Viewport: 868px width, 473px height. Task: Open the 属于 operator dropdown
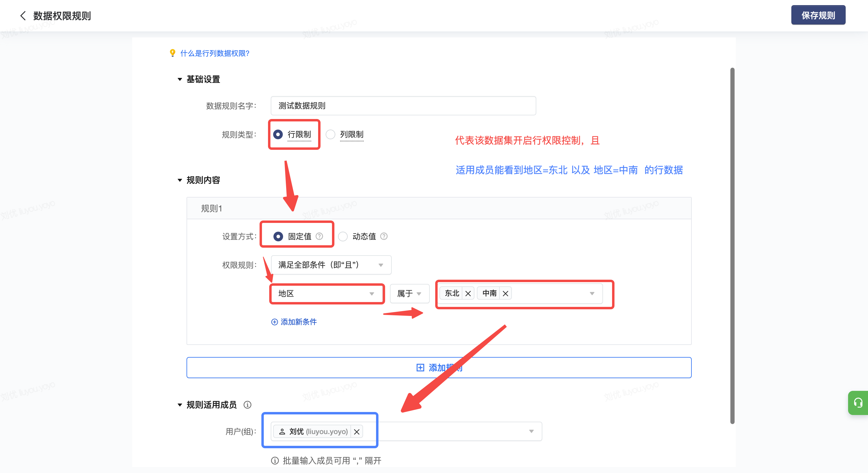[409, 294]
